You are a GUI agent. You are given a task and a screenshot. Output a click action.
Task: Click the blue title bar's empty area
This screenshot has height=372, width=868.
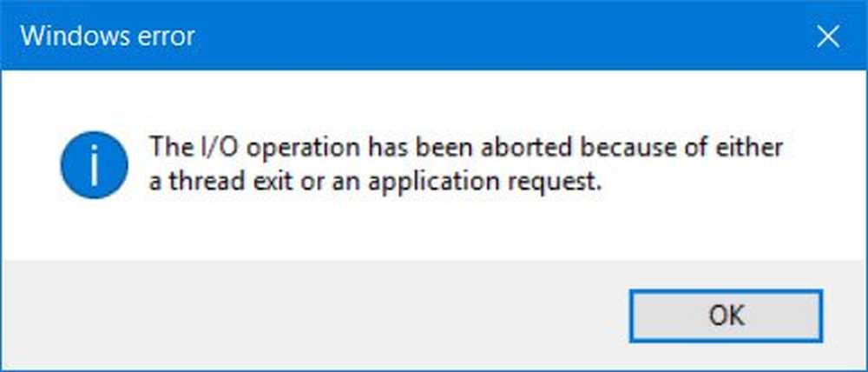(x=498, y=37)
